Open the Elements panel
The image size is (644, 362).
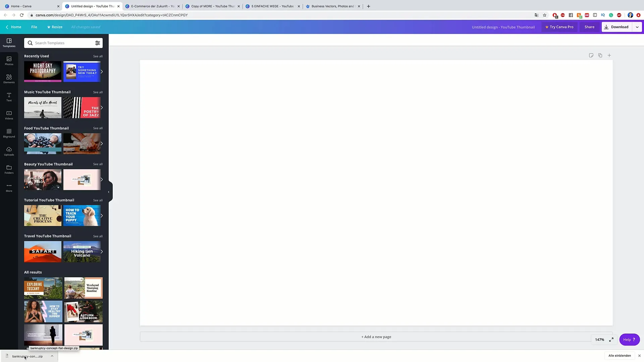pyautogui.click(x=9, y=79)
